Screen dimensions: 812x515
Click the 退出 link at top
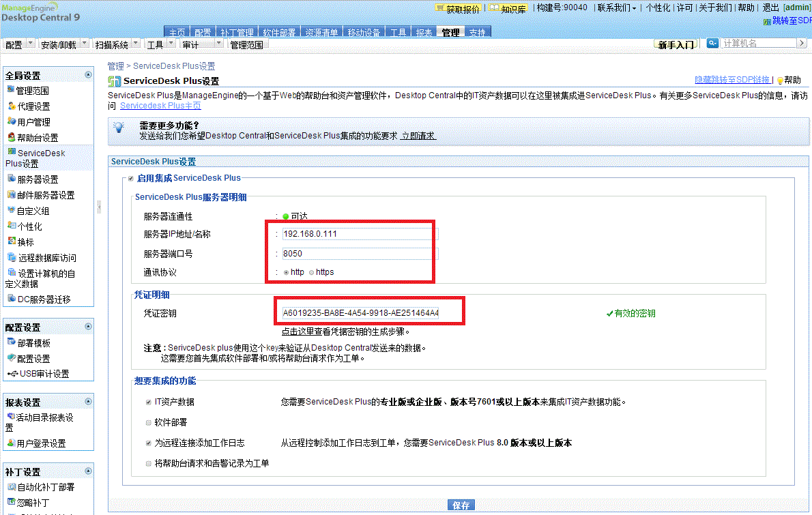[770, 8]
